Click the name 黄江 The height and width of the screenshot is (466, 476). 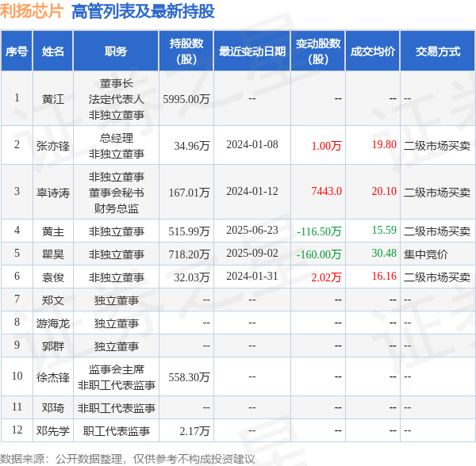click(x=53, y=99)
